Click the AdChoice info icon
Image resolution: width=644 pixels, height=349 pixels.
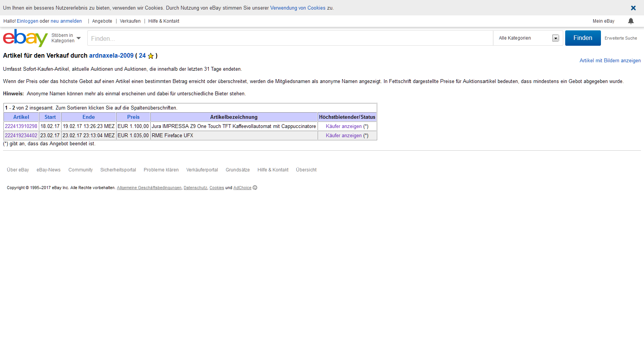(x=255, y=188)
